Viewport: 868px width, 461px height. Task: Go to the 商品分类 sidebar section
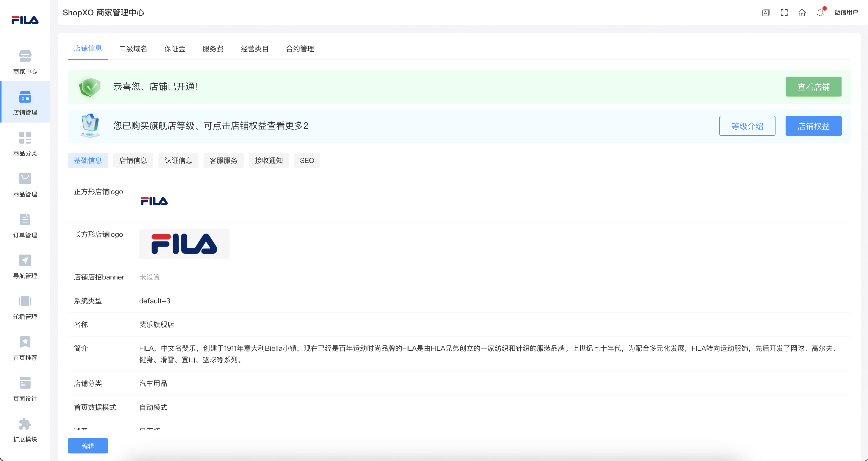click(25, 144)
